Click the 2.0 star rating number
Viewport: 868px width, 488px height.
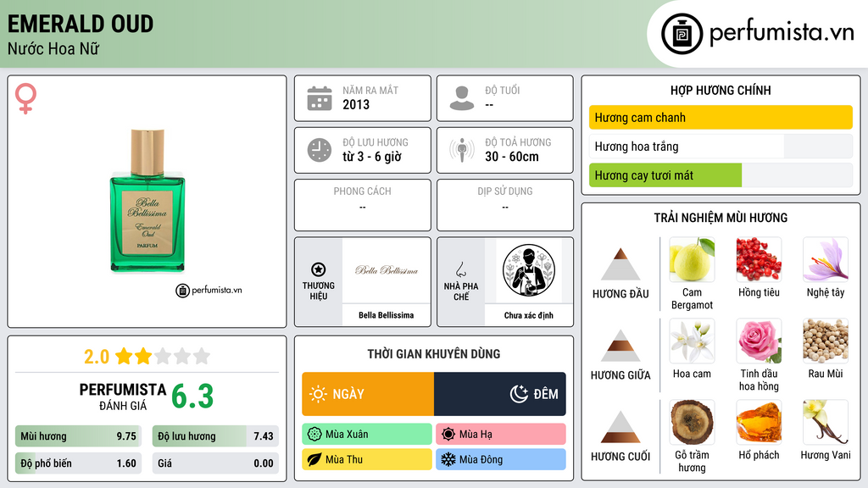pyautogui.click(x=97, y=357)
